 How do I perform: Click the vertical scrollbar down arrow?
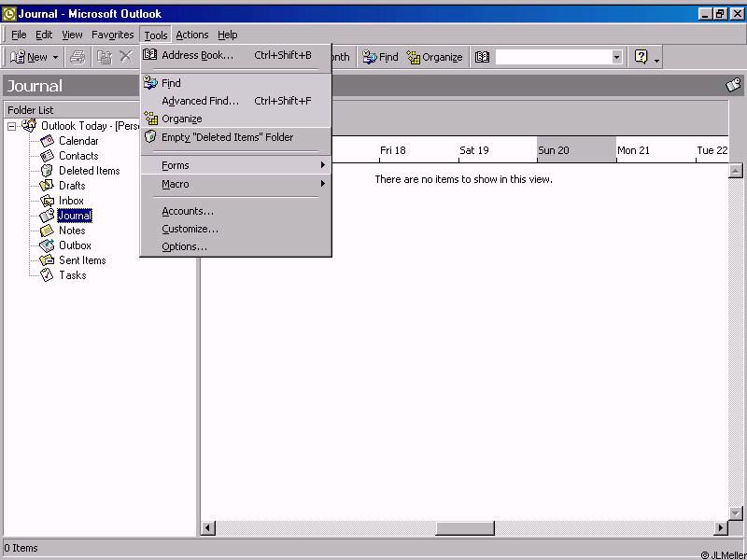736,513
